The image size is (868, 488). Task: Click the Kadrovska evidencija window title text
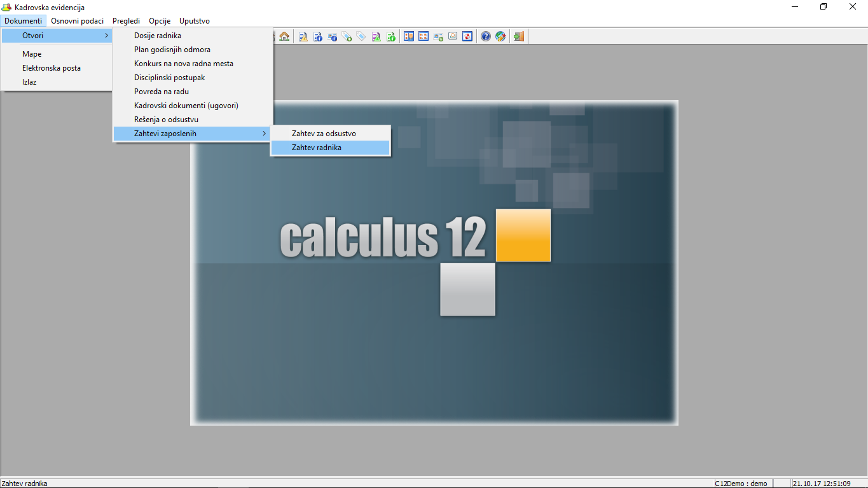pyautogui.click(x=50, y=8)
